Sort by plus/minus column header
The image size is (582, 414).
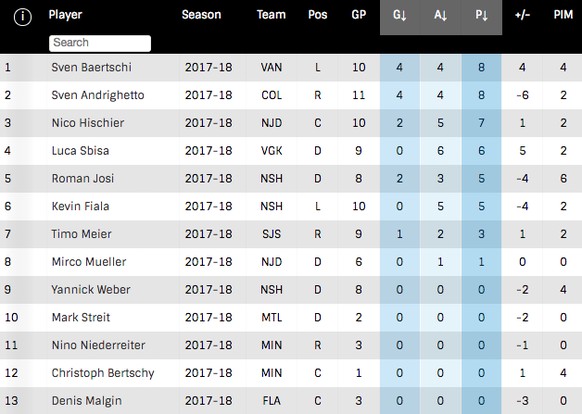[522, 15]
